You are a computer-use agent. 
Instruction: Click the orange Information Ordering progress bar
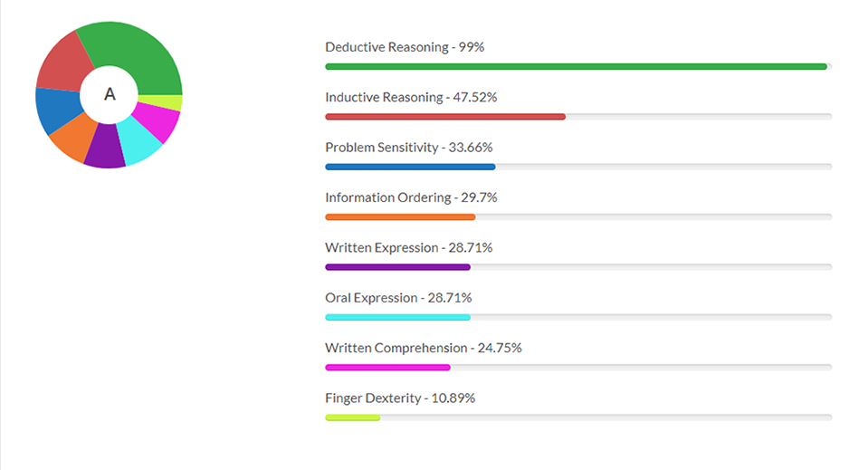tap(400, 217)
